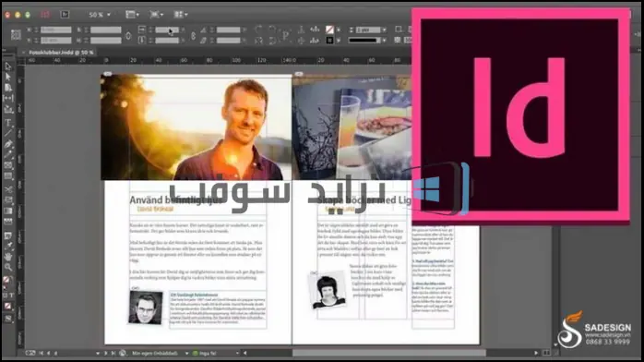Image resolution: width=644 pixels, height=362 pixels.
Task: Go to first page button in status bar
Action: tap(42, 353)
